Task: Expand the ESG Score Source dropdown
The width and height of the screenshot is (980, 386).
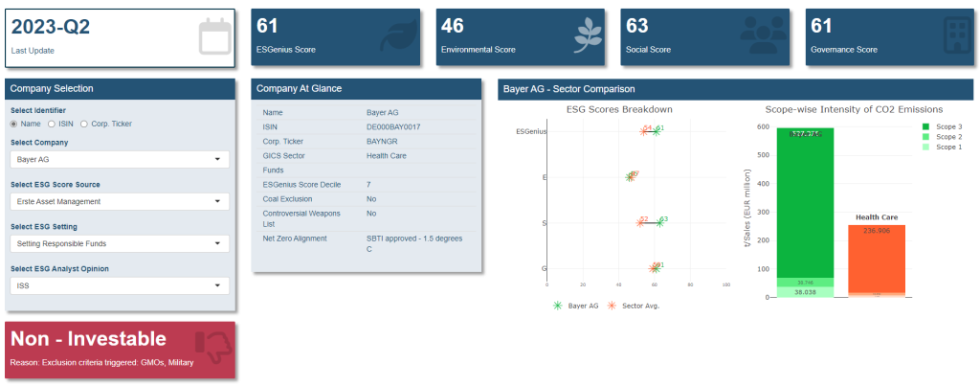Action: (x=120, y=201)
